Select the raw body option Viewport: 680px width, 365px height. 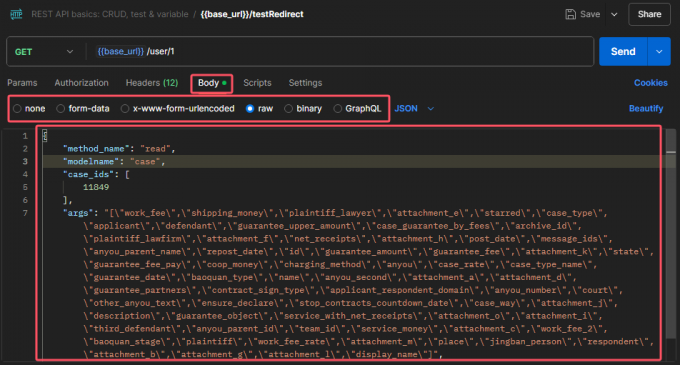pos(259,109)
